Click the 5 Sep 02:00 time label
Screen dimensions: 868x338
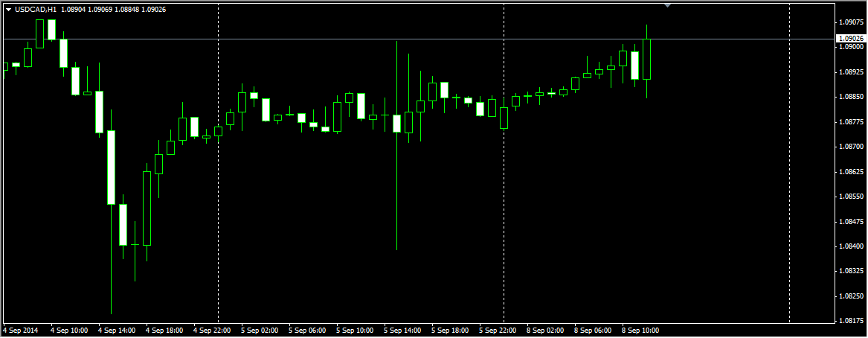pyautogui.click(x=259, y=331)
